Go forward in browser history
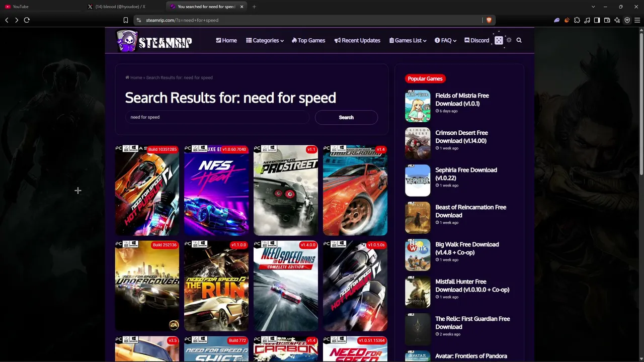The height and width of the screenshot is (362, 644). coord(17,20)
